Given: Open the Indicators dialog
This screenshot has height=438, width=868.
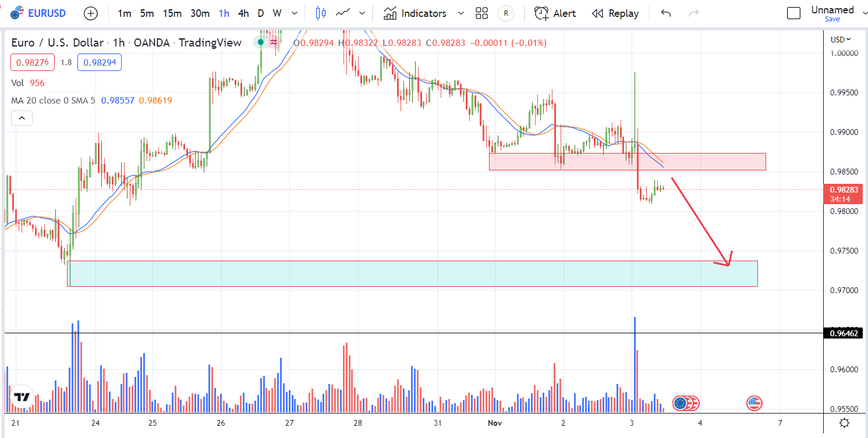Looking at the screenshot, I should [x=416, y=13].
